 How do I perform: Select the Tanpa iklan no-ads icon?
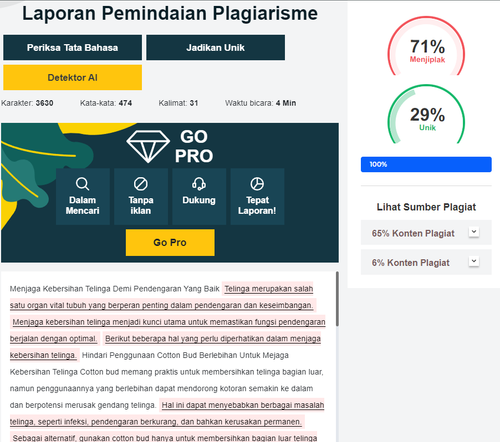(141, 184)
